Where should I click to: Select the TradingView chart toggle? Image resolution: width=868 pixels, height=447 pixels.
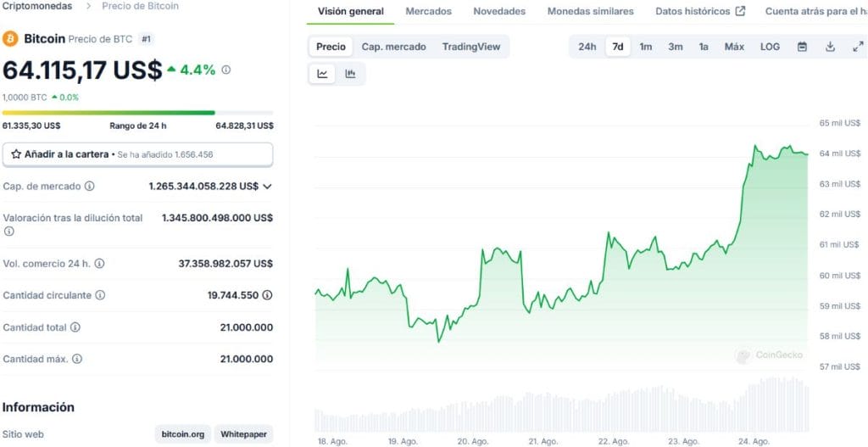471,47
